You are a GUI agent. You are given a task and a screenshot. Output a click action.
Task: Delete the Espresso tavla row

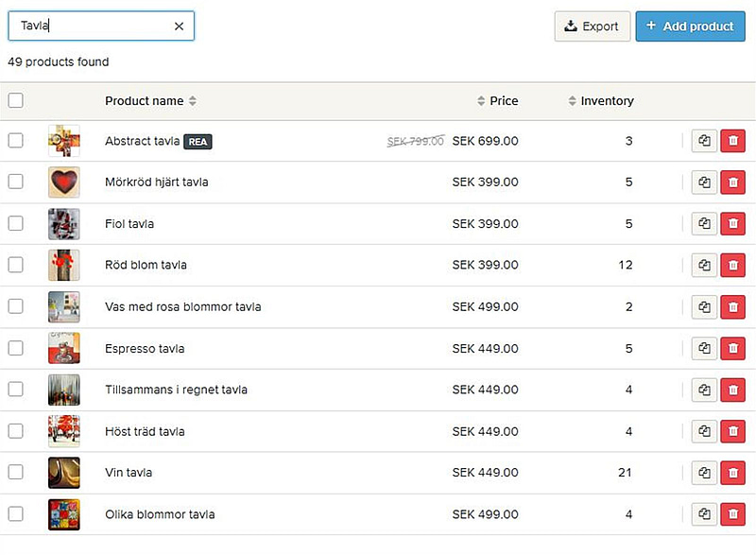click(x=732, y=349)
